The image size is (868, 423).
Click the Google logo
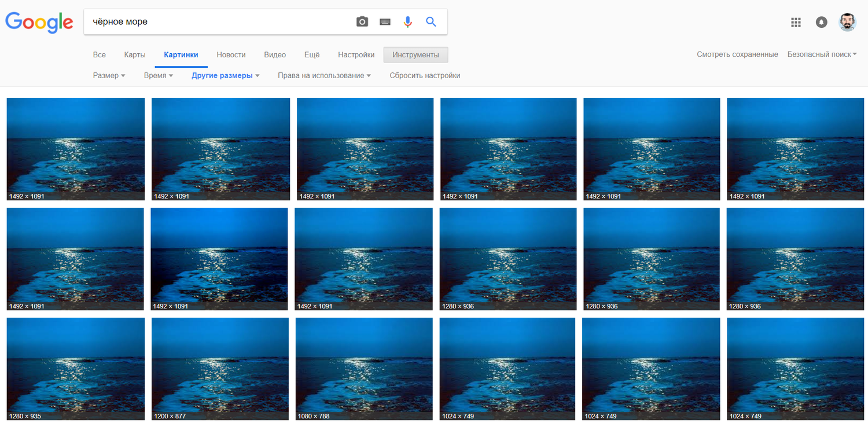[39, 23]
